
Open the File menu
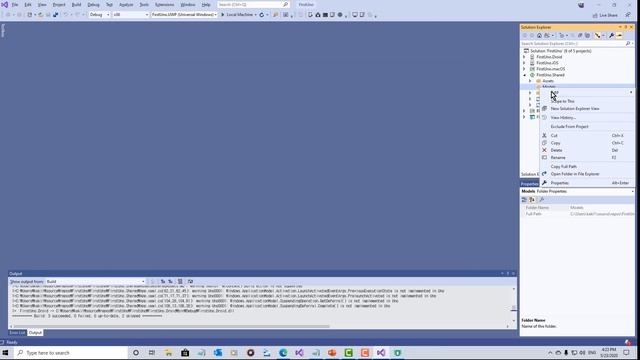(x=15, y=4)
